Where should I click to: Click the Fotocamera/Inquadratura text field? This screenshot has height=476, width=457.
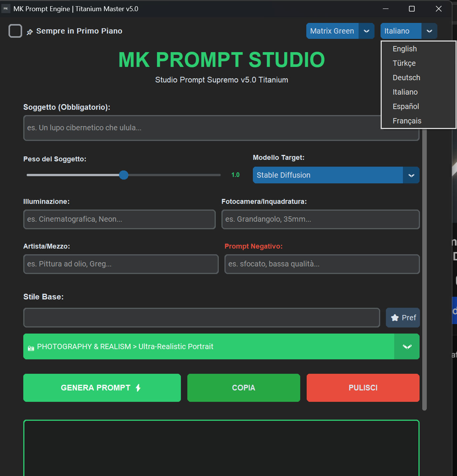(x=320, y=219)
